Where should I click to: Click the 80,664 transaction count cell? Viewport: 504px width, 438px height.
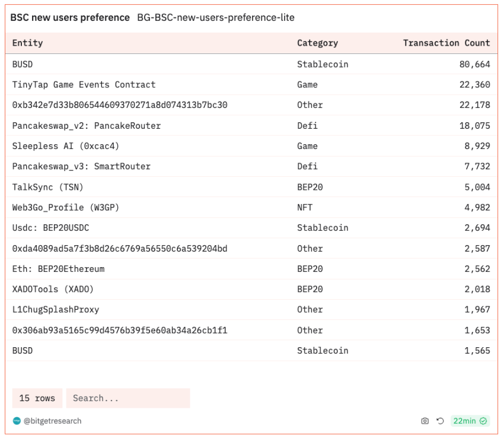click(474, 64)
